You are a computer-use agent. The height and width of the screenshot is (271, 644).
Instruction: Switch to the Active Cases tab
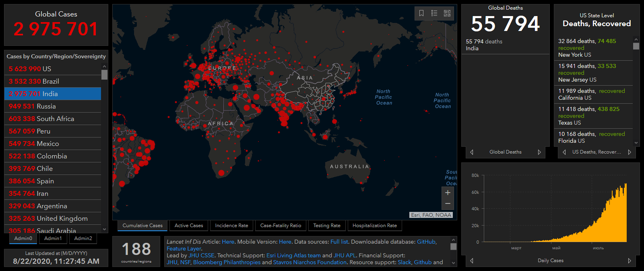point(189,226)
